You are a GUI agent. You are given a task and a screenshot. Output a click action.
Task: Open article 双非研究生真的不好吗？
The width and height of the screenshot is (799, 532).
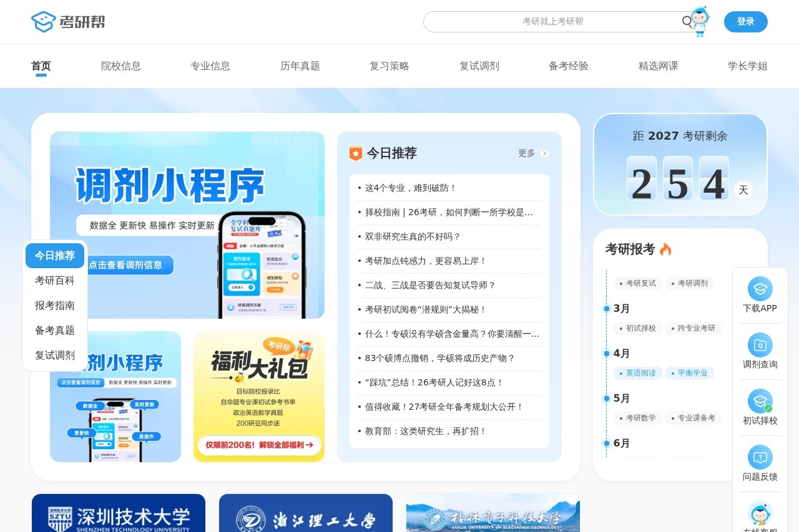pos(413,236)
